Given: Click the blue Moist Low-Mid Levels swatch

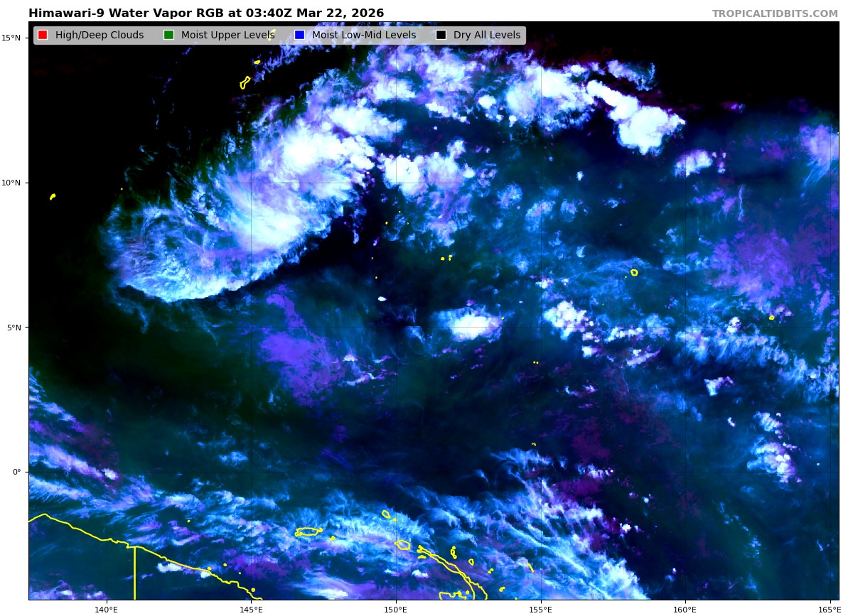Looking at the screenshot, I should coord(299,36).
